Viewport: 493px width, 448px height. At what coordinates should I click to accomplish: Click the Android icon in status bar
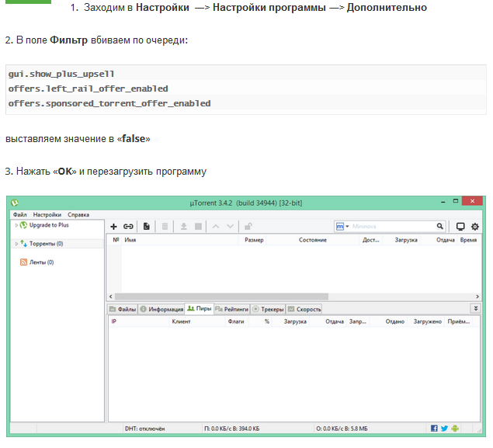point(455,428)
